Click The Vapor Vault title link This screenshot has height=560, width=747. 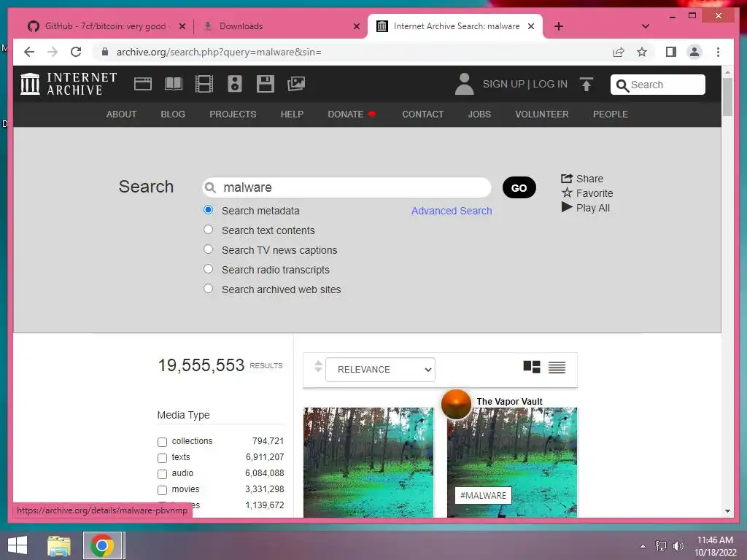510,402
